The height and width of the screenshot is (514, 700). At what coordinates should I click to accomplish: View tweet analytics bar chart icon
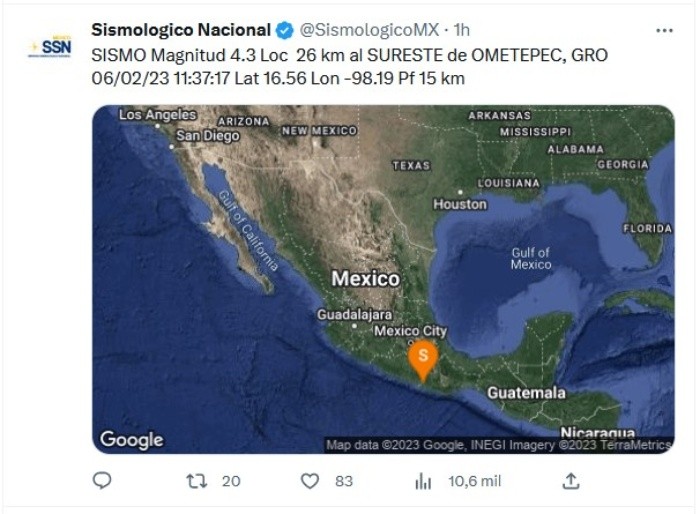pos(423,481)
